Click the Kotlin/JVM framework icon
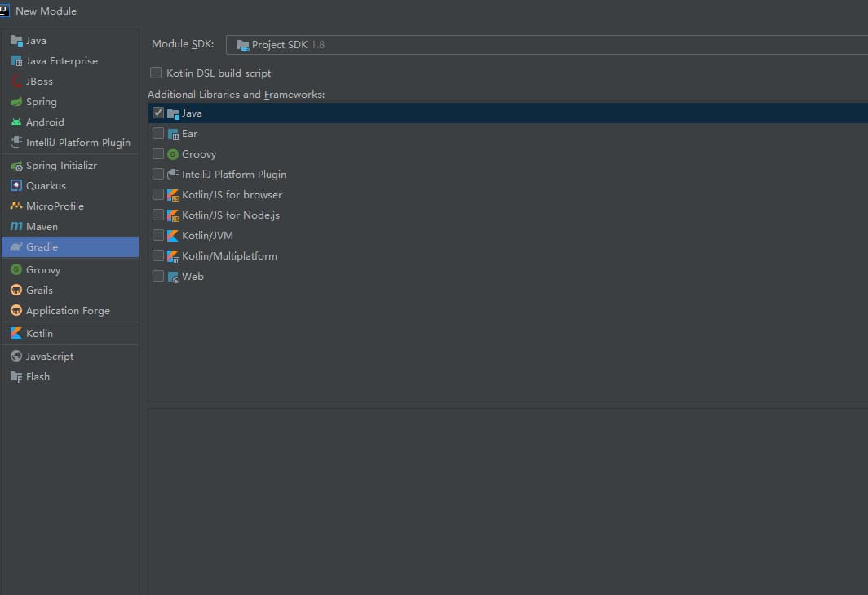This screenshot has width=868, height=595. (173, 235)
